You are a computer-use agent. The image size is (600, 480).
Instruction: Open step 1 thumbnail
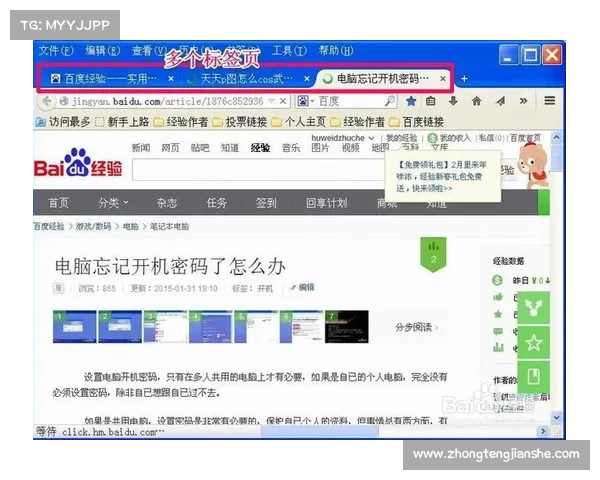[75, 327]
